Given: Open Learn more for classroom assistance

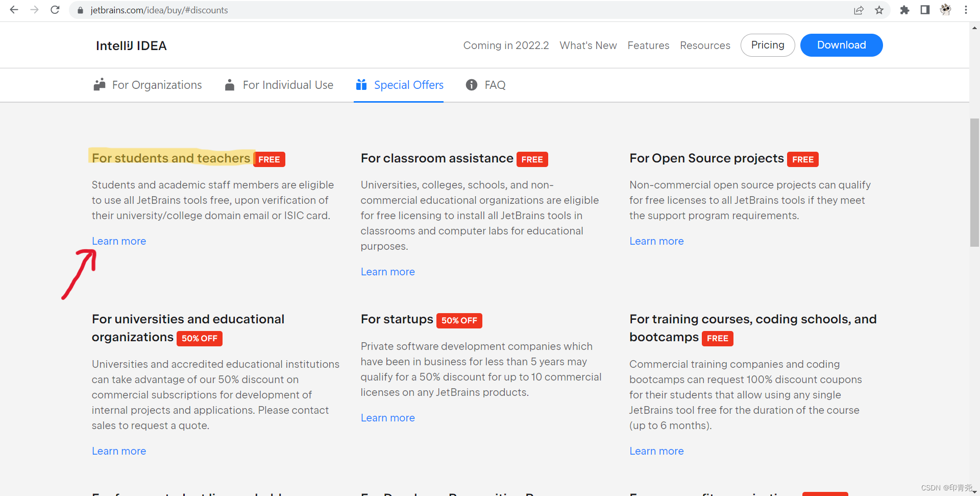Looking at the screenshot, I should click(388, 272).
